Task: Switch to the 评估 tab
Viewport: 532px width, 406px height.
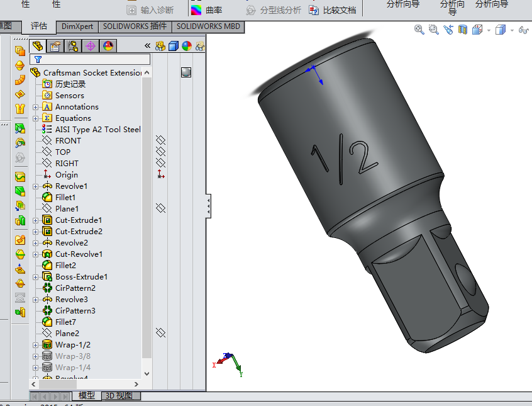Action: (39, 26)
